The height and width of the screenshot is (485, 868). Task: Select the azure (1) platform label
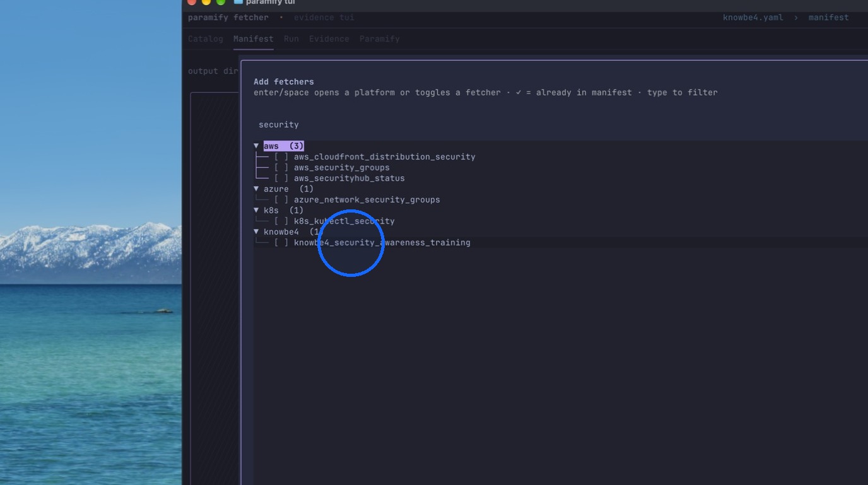[x=289, y=189]
